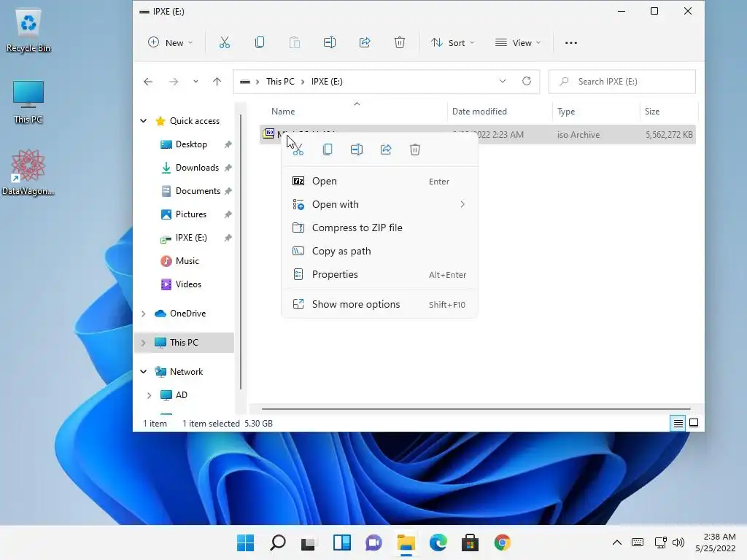Image resolution: width=747 pixels, height=560 pixels.
Task: Click the volume icon in system tray
Action: (x=678, y=542)
